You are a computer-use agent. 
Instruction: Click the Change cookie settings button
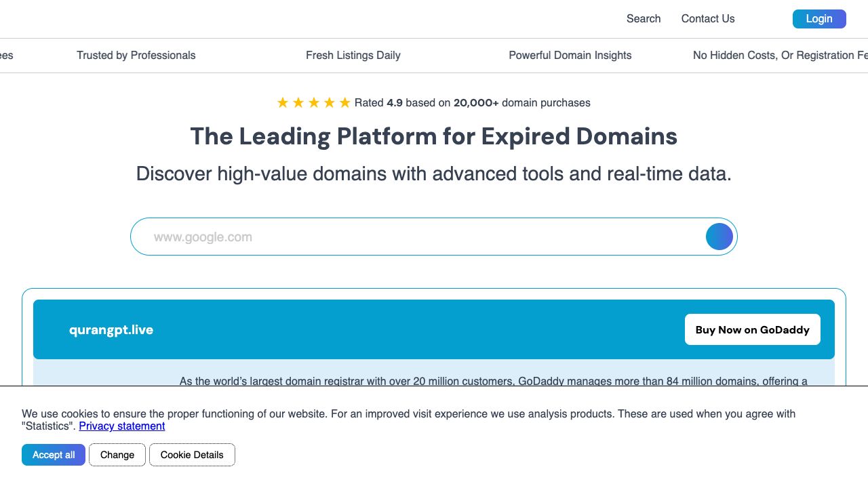[117, 455]
